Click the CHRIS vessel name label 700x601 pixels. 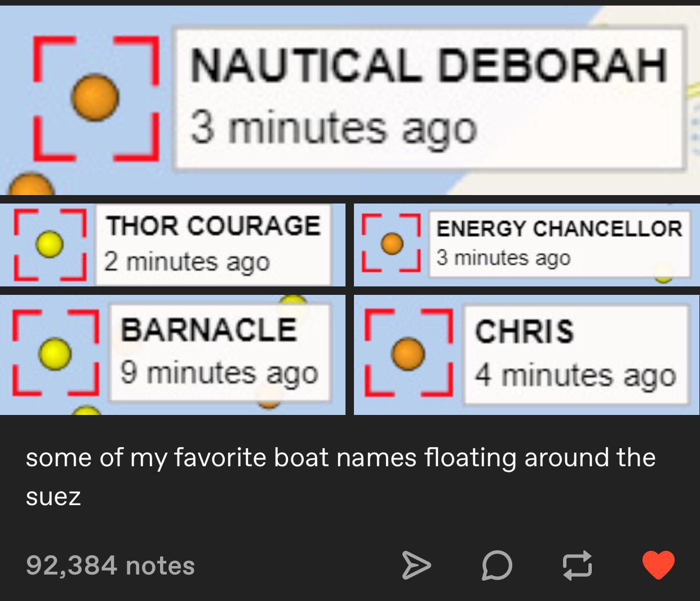click(525, 332)
